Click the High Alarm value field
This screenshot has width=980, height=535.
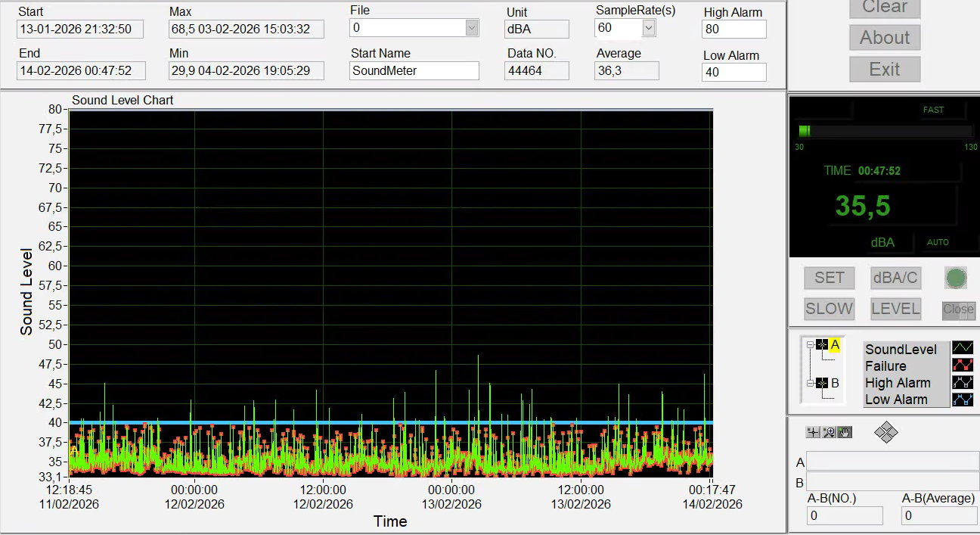click(733, 30)
